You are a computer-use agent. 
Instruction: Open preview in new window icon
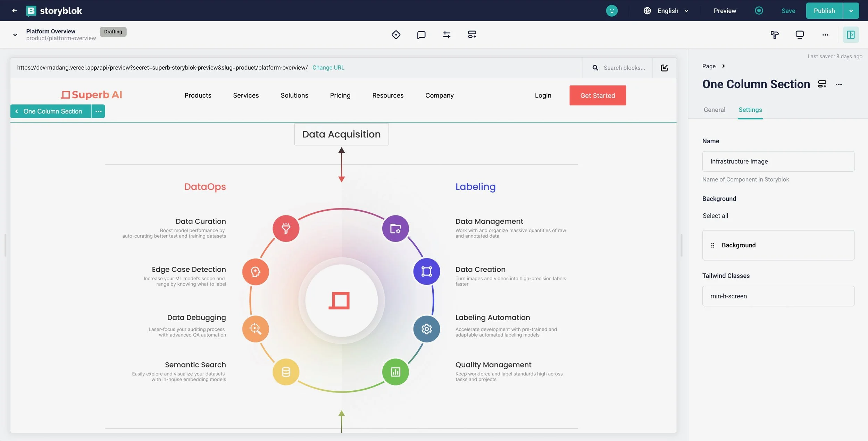coord(664,68)
